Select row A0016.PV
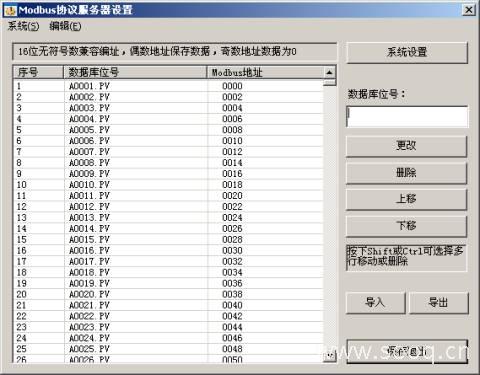The image size is (480, 375). point(168,251)
